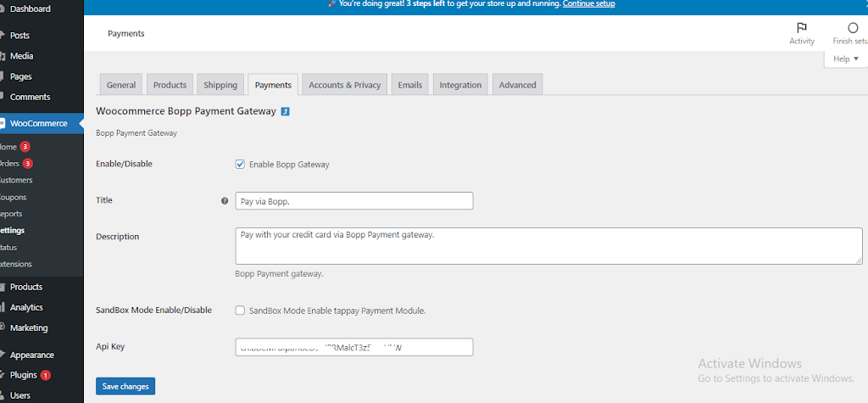Image resolution: width=868 pixels, height=403 pixels.
Task: Click the Media icon in sidebar
Action: click(x=3, y=56)
